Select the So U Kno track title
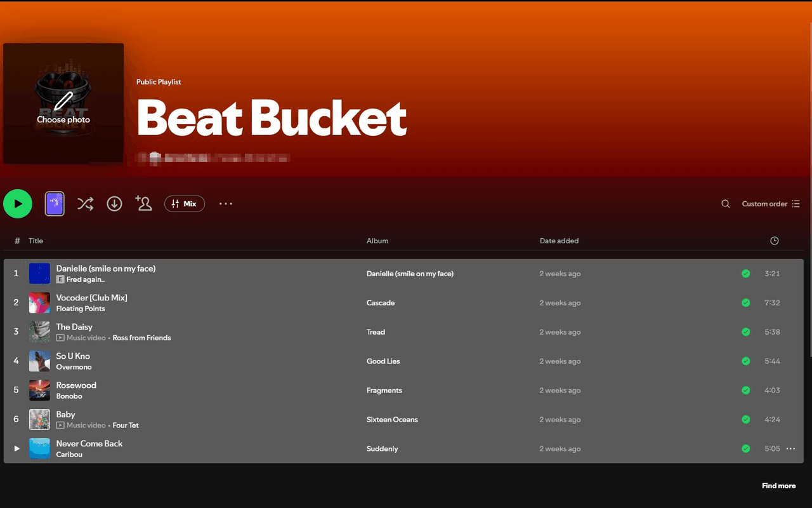The width and height of the screenshot is (812, 508). [73, 356]
